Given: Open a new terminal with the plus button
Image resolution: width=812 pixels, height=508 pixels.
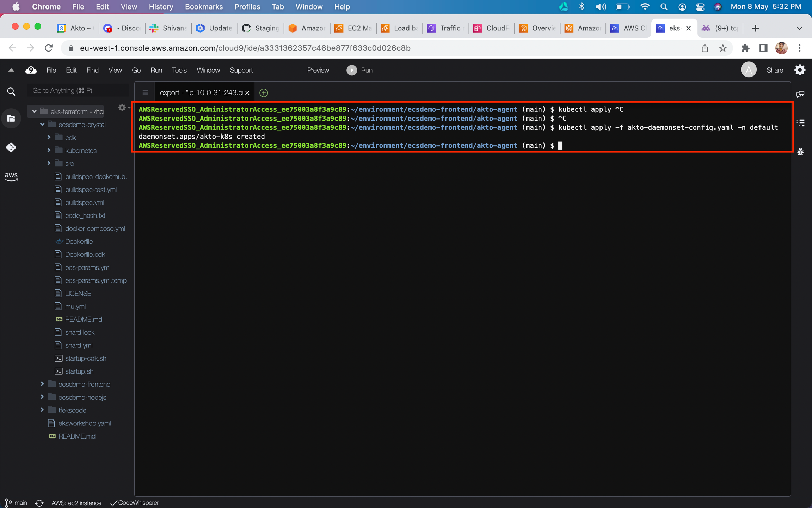Looking at the screenshot, I should pos(264,92).
